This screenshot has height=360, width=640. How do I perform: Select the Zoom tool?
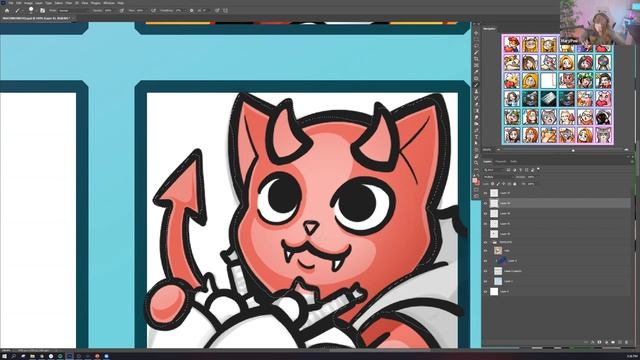click(476, 162)
